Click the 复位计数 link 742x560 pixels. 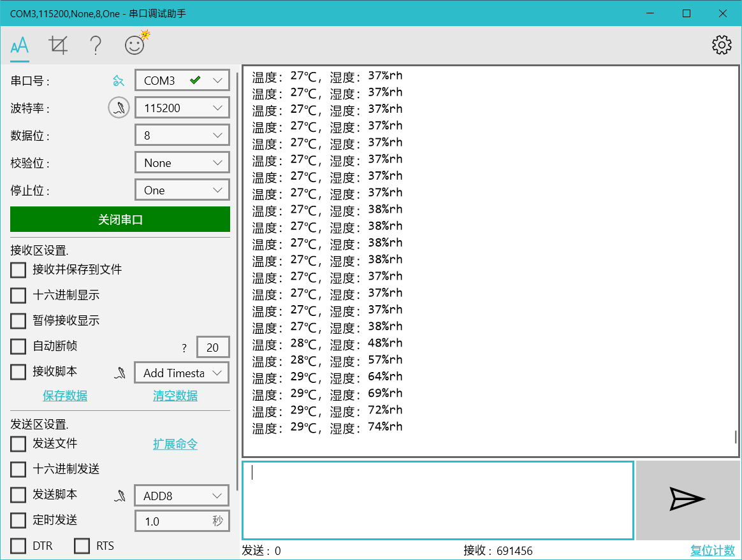pyautogui.click(x=713, y=550)
